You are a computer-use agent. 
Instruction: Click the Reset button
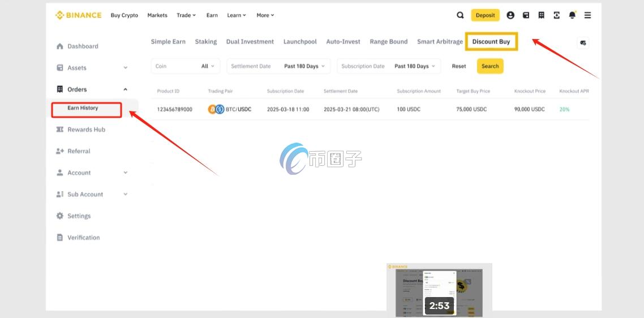459,66
